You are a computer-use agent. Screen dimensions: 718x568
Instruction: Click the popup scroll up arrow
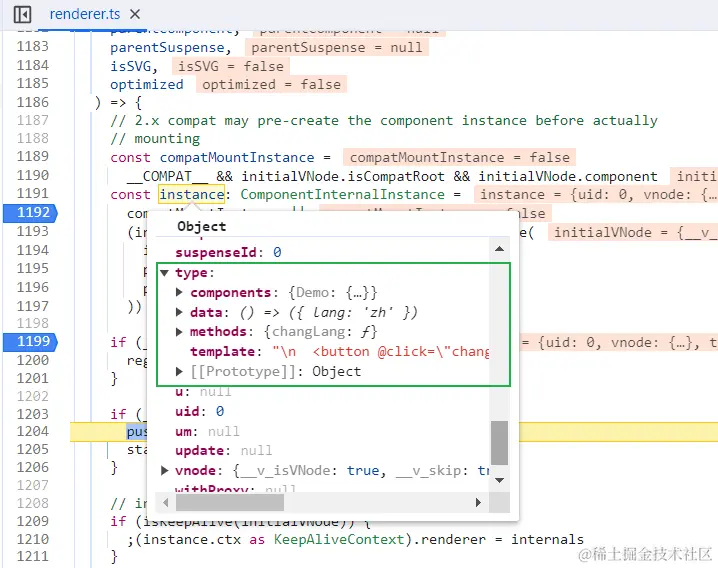coord(500,249)
